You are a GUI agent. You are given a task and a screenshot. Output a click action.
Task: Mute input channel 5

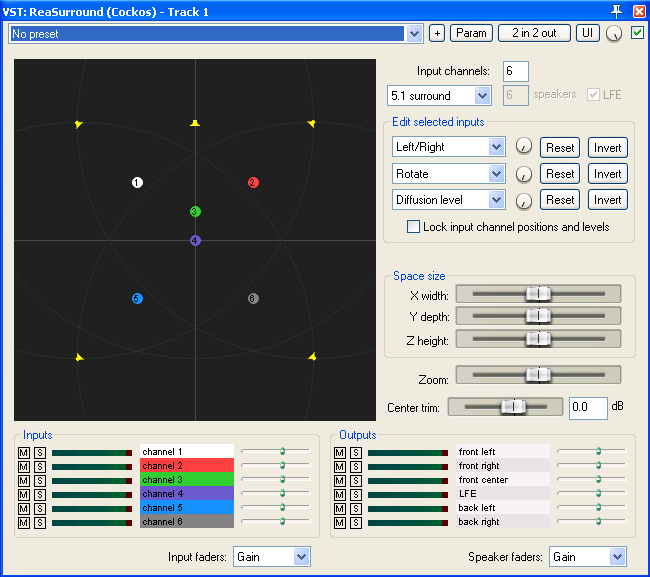pyautogui.click(x=24, y=509)
